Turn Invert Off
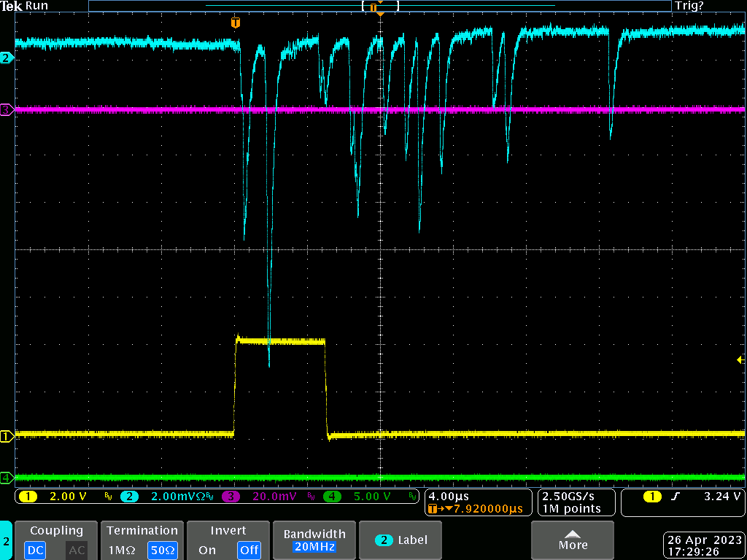The height and width of the screenshot is (560, 747). pyautogui.click(x=249, y=550)
